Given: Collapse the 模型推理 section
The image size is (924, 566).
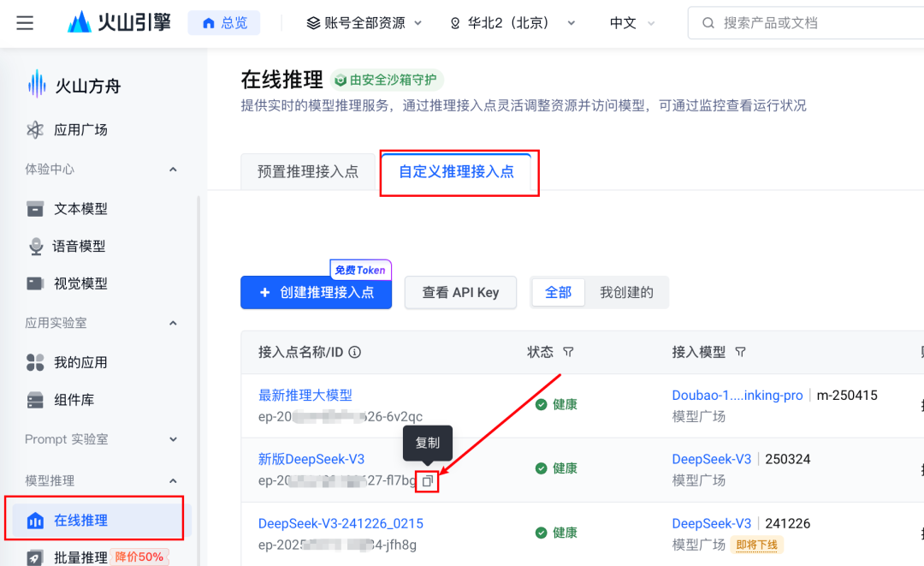Looking at the screenshot, I should (173, 480).
